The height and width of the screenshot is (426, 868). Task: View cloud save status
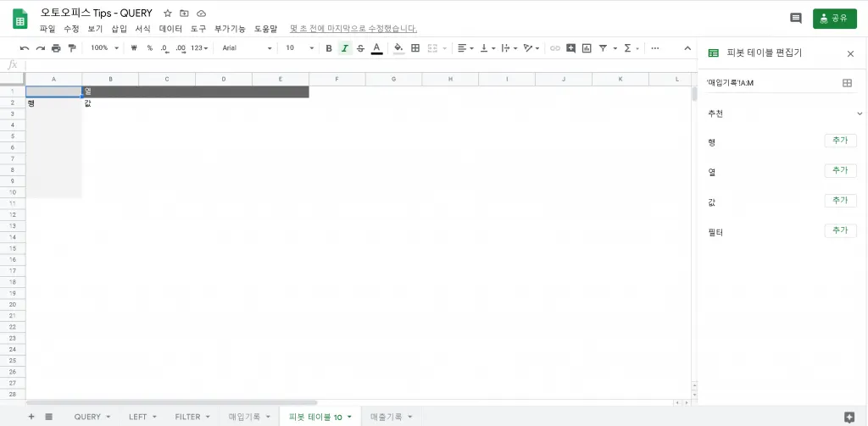coord(201,14)
